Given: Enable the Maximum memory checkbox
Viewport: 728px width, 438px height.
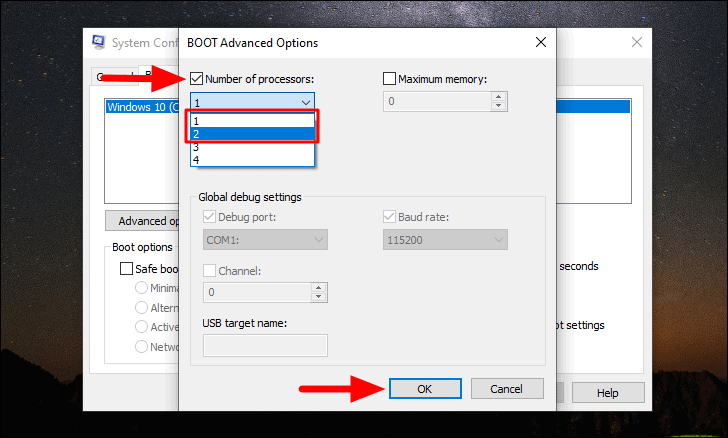Looking at the screenshot, I should (x=390, y=78).
